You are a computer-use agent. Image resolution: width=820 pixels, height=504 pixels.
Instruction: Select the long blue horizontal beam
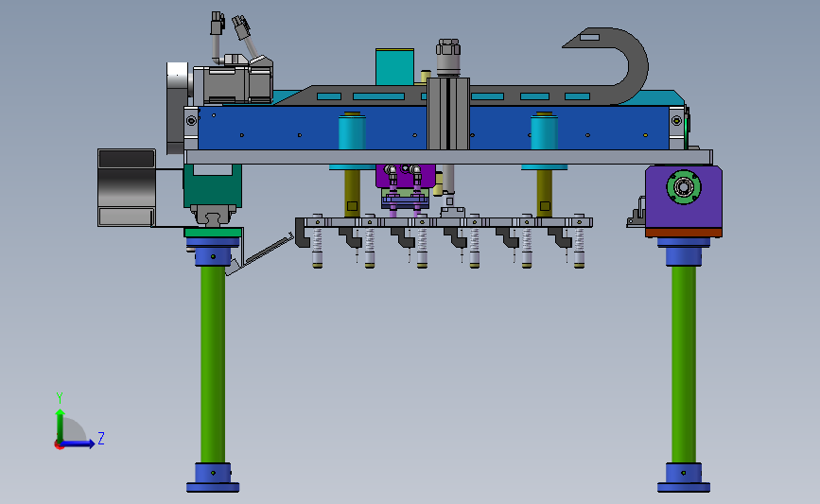tap(433, 128)
